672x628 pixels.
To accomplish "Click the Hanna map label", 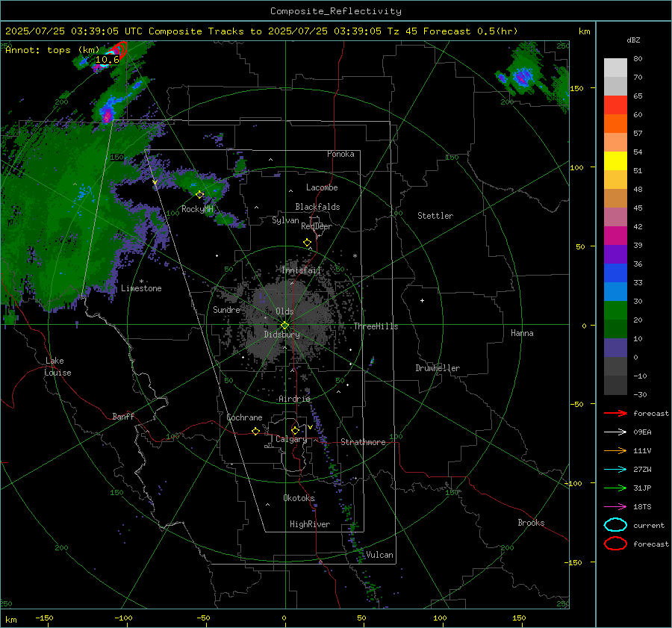I will (x=522, y=333).
